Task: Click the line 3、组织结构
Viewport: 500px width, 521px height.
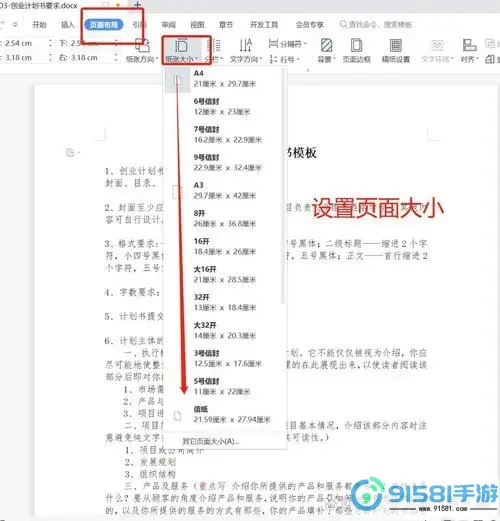Action: click(150, 474)
